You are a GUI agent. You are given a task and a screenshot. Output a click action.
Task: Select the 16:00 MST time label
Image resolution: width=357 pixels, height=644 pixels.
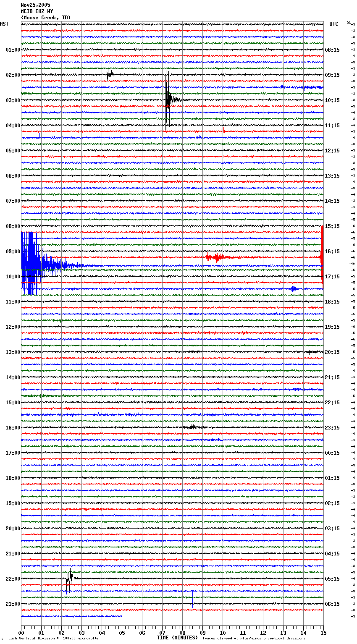13,428
